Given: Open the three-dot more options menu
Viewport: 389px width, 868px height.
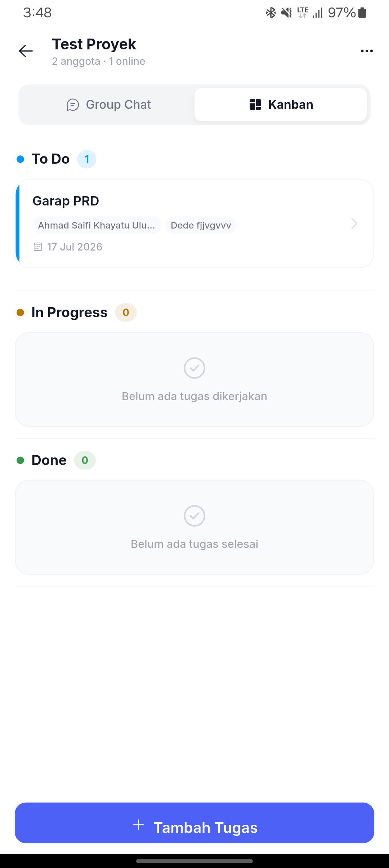Looking at the screenshot, I should (367, 51).
